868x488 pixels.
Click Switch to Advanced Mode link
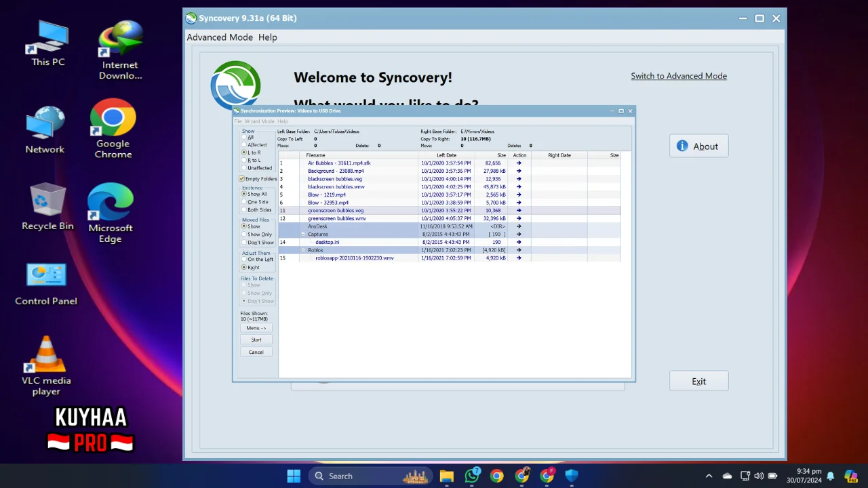pos(679,76)
